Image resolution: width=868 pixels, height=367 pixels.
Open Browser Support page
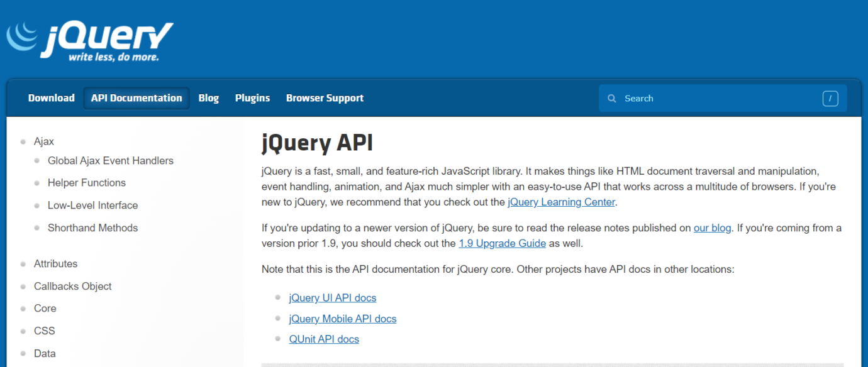tap(325, 98)
